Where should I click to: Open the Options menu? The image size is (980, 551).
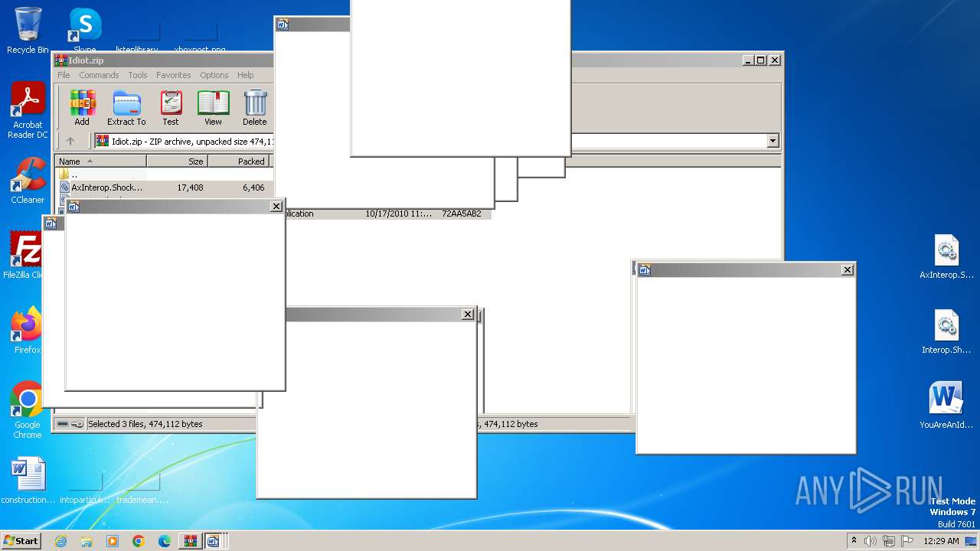(x=214, y=75)
